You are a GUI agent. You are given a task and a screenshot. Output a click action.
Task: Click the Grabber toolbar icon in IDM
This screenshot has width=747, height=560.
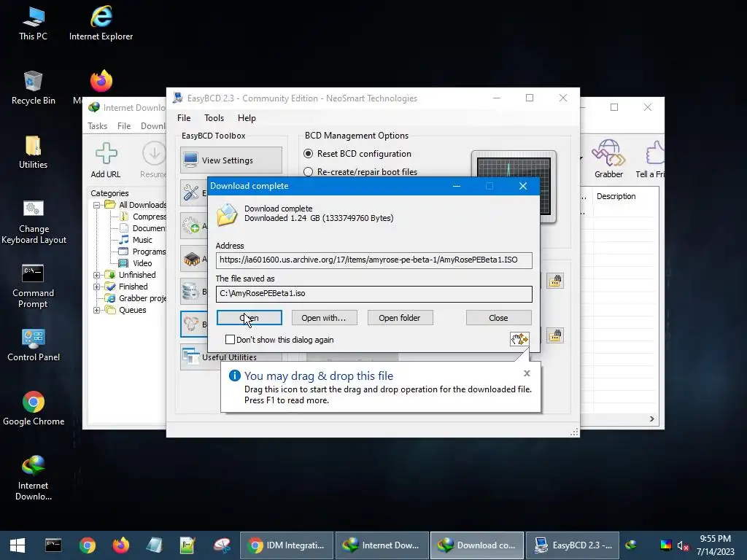tap(608, 159)
